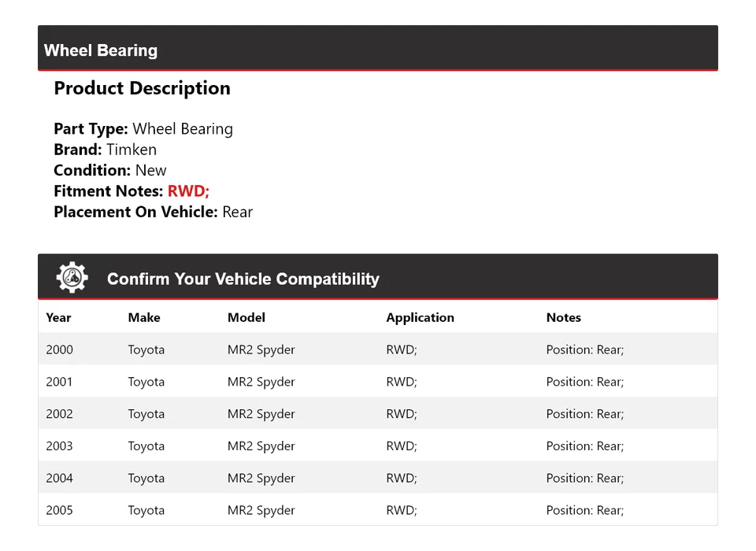756x551 pixels.
Task: Select the red RWD fitment note
Action: [188, 191]
